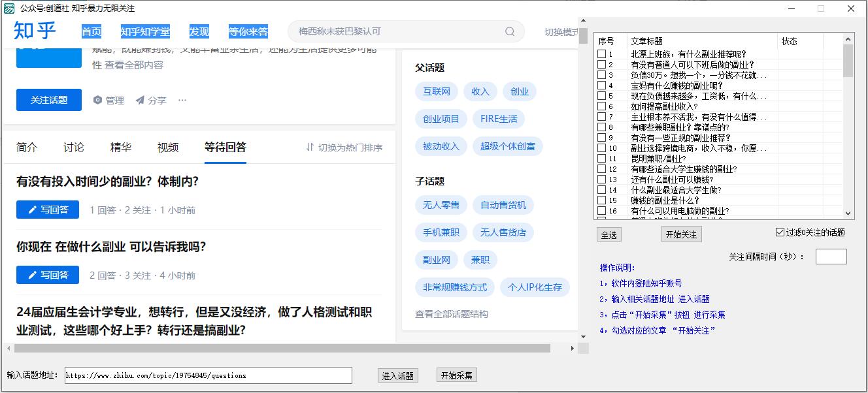Open the 无人售货店 subtopic tag

(503, 232)
